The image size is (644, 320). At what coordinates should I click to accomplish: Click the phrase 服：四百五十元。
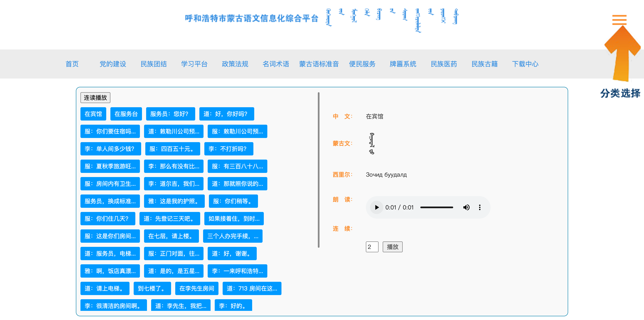173,149
